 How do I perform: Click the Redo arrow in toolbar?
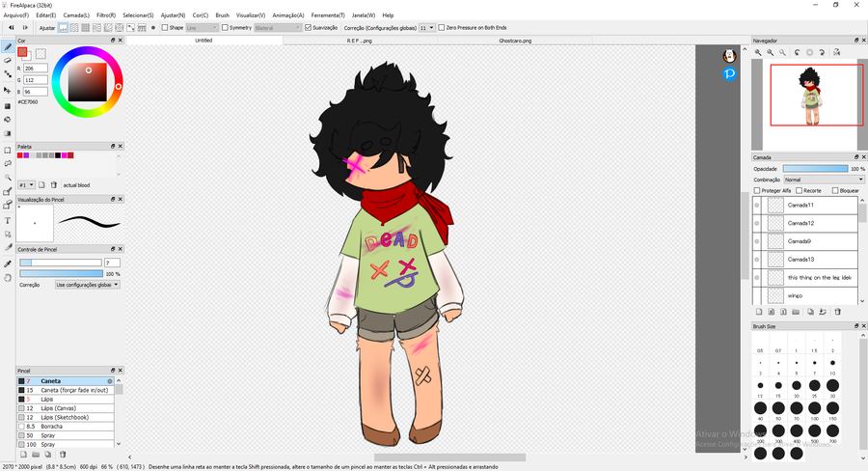click(25, 27)
